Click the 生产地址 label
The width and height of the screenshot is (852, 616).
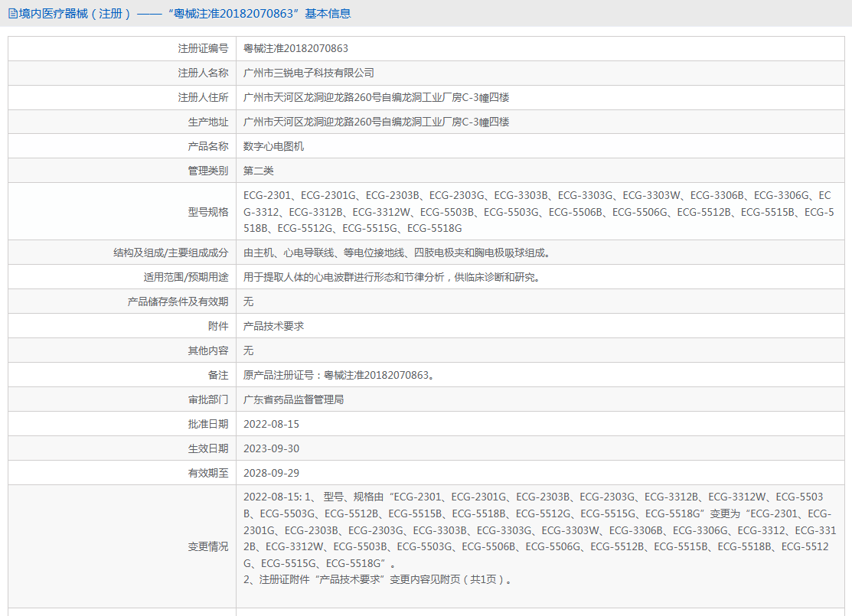(208, 122)
